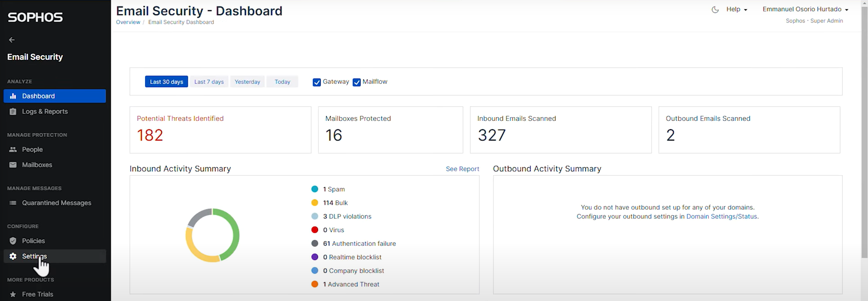This screenshot has width=868, height=301.
Task: Click the Spam legend color dot
Action: (x=315, y=189)
